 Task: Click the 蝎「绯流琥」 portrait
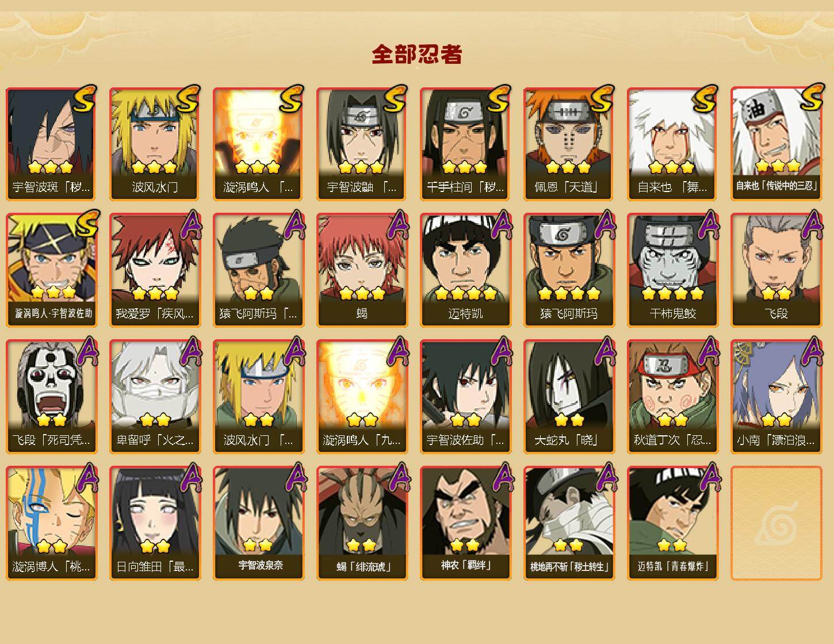(362, 523)
